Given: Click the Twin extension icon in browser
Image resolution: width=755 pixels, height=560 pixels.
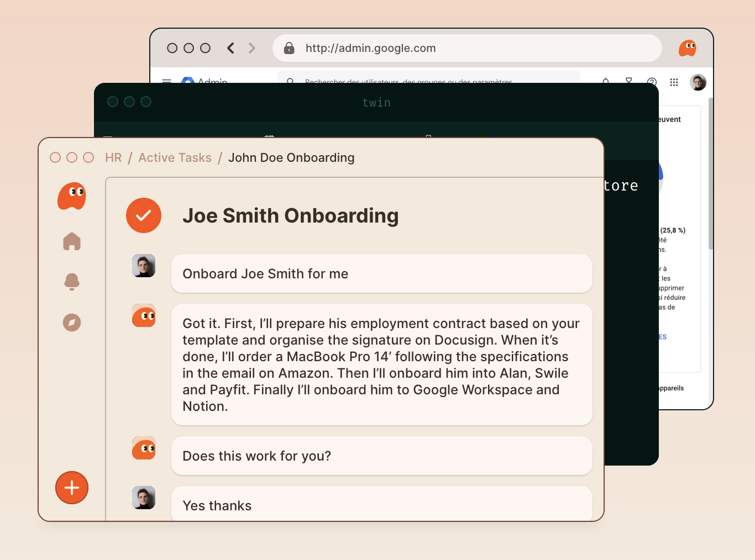Looking at the screenshot, I should 688,48.
